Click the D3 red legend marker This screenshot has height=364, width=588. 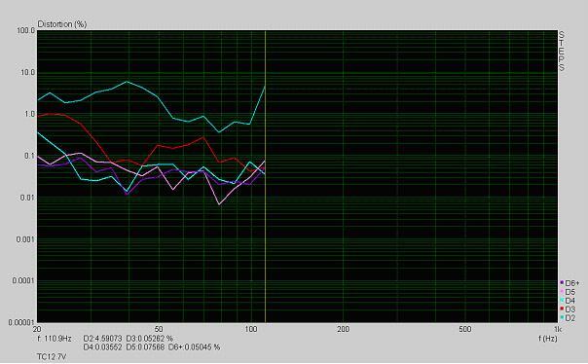tap(562, 309)
